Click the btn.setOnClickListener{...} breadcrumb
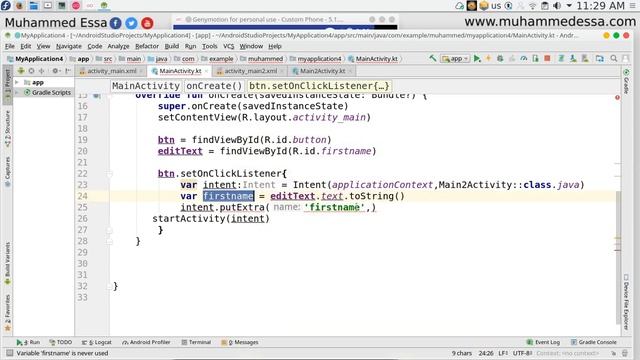Viewport: 640px width, 360px height. tap(319, 86)
